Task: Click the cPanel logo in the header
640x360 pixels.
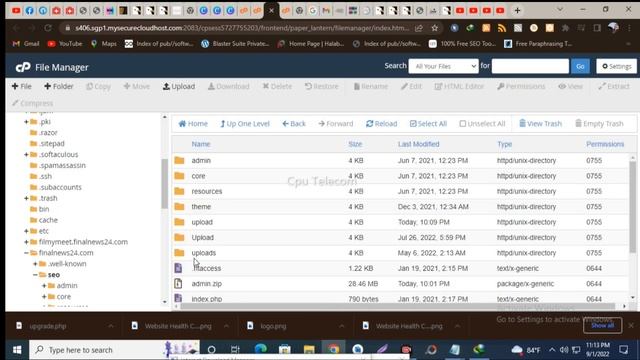Action: [23, 67]
